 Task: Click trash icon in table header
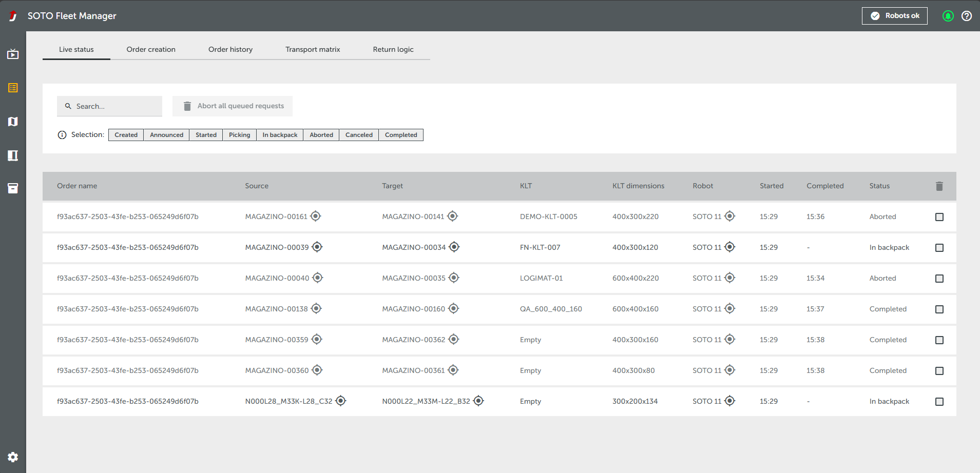(x=939, y=186)
